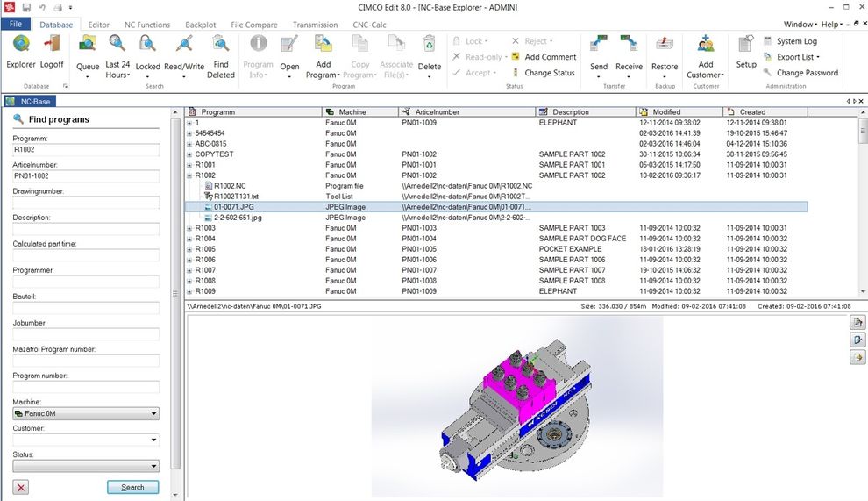The height and width of the screenshot is (501, 868).
Task: Click Change Password
Action: 800,73
